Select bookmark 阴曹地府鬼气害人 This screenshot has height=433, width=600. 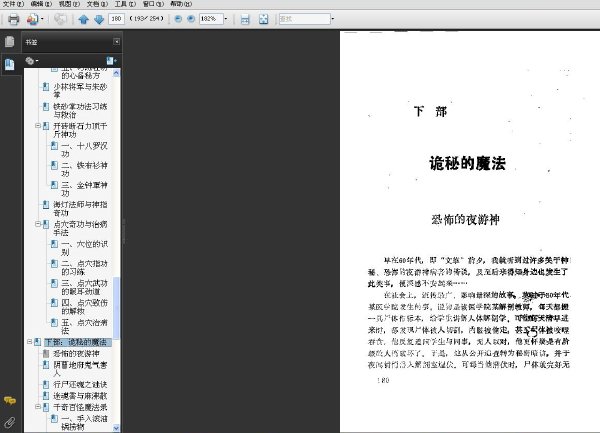(x=80, y=369)
